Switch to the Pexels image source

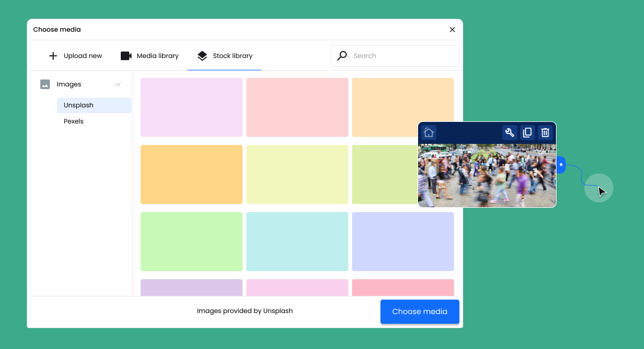(74, 121)
